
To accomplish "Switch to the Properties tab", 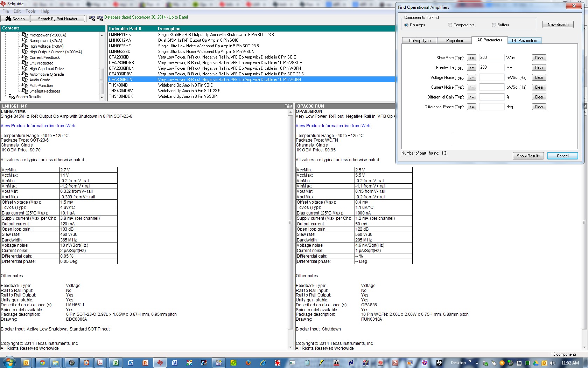I will click(454, 41).
